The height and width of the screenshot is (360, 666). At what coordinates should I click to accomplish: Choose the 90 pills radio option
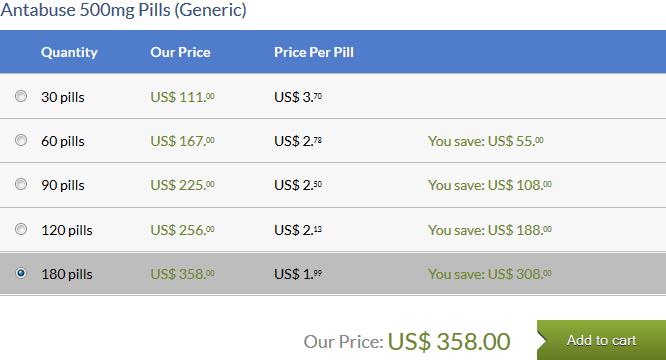click(21, 184)
